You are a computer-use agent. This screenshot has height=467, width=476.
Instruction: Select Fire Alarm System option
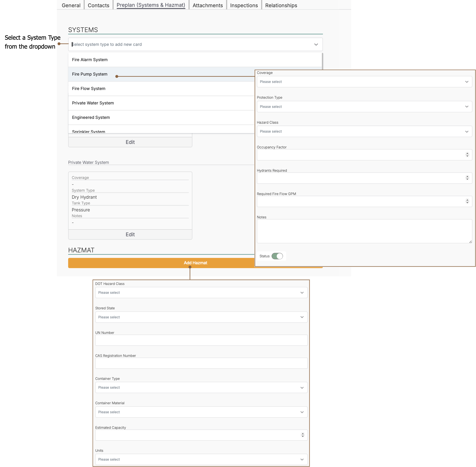point(90,60)
